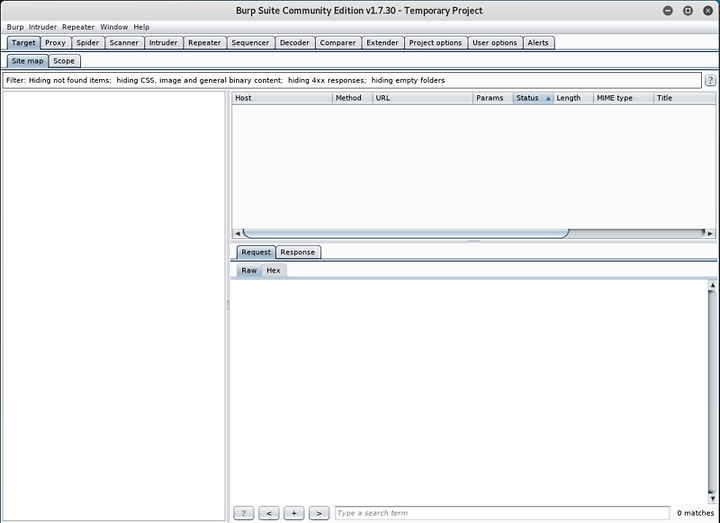Open the Intruder menu in menu bar
720x523 pixels.
pos(43,27)
